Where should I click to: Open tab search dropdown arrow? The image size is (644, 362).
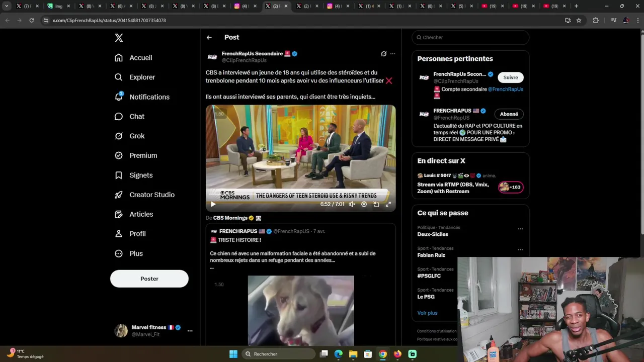7,6
